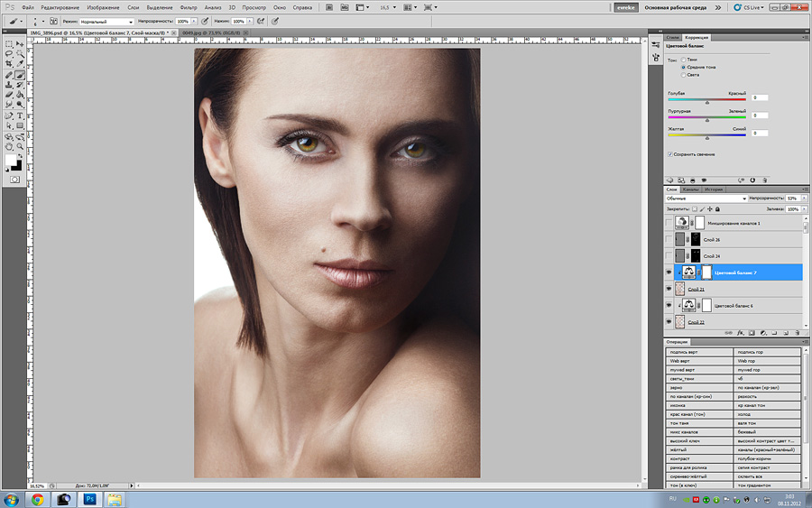The width and height of the screenshot is (812, 508).
Task: Toggle Quick Mask mode icon
Action: (x=14, y=180)
